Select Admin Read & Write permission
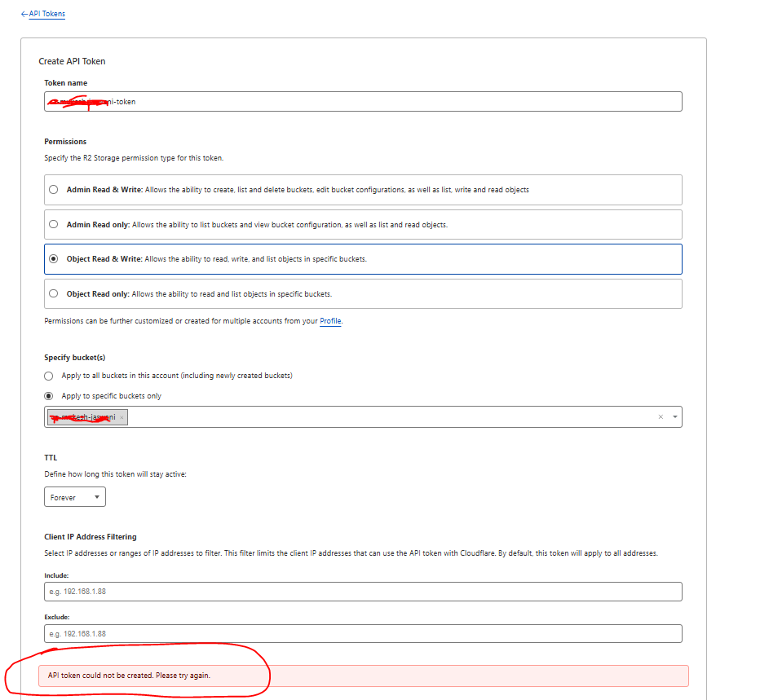 coord(54,190)
